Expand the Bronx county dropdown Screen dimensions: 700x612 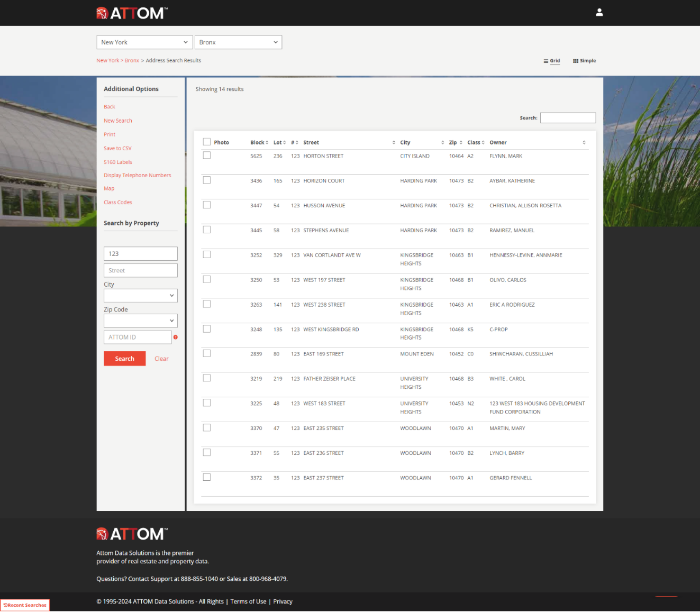(x=238, y=42)
